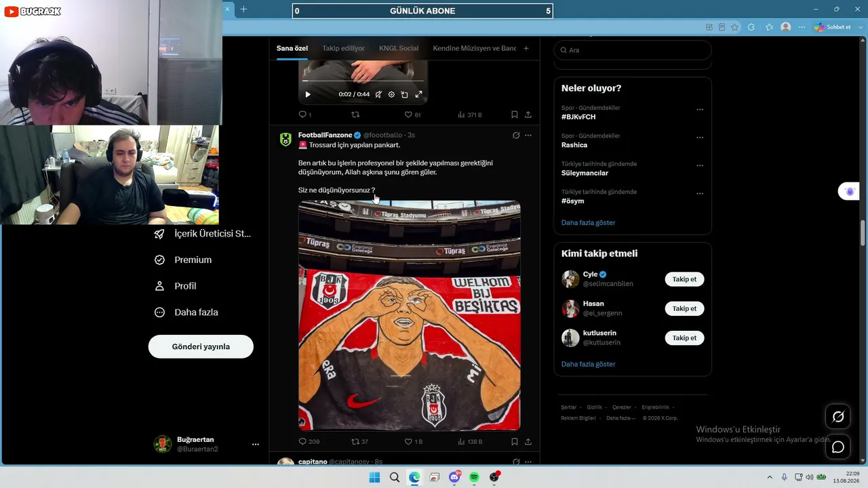The image size is (868, 488).
Task: Show more accounts under Kimi takip etmeli
Action: (588, 364)
